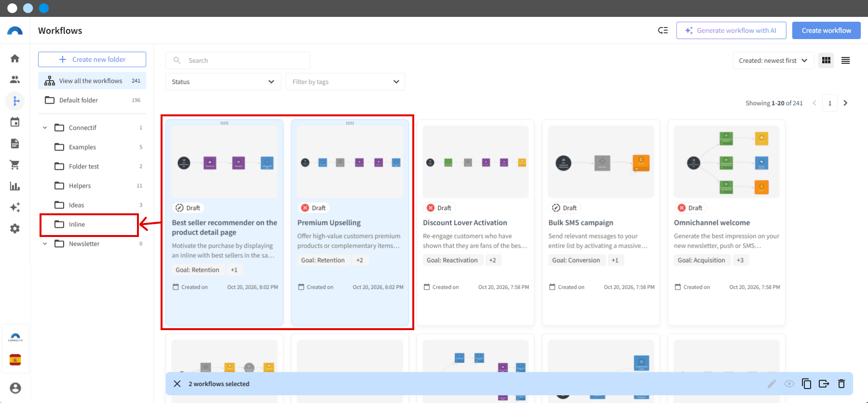Open the Examples folder
Viewport: 868px width, 403px height.
coord(92,147)
